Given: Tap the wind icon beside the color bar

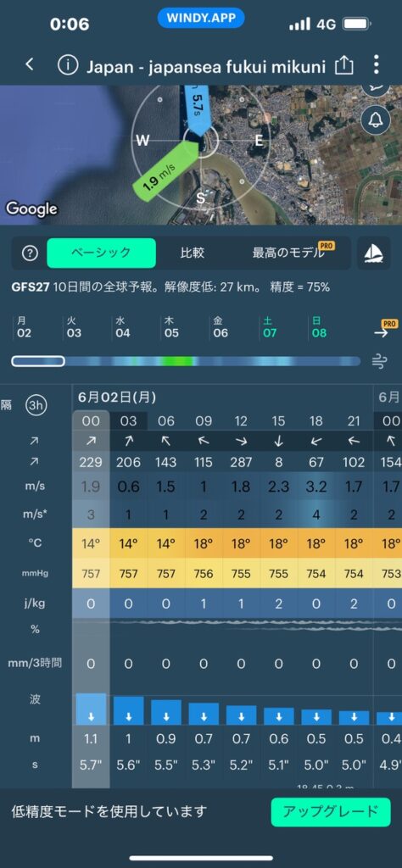Looking at the screenshot, I should (x=379, y=362).
